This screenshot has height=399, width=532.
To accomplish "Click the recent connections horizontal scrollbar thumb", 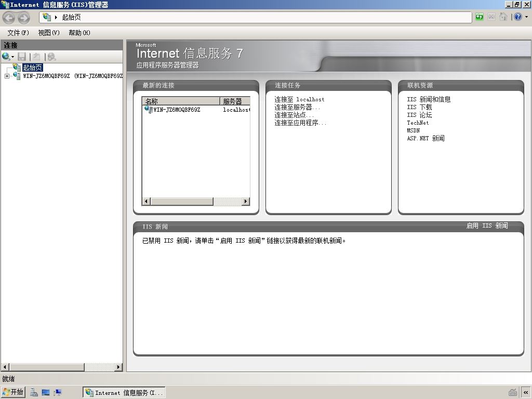I will tap(182, 201).
